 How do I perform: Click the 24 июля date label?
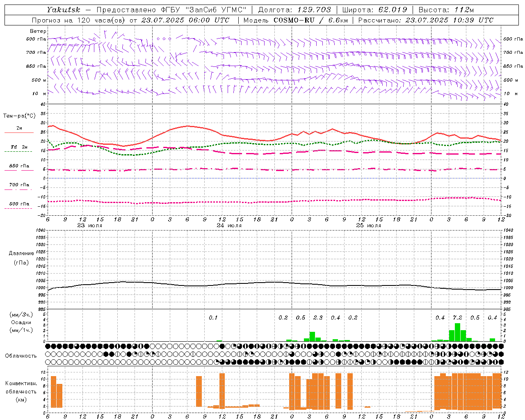[229, 226]
